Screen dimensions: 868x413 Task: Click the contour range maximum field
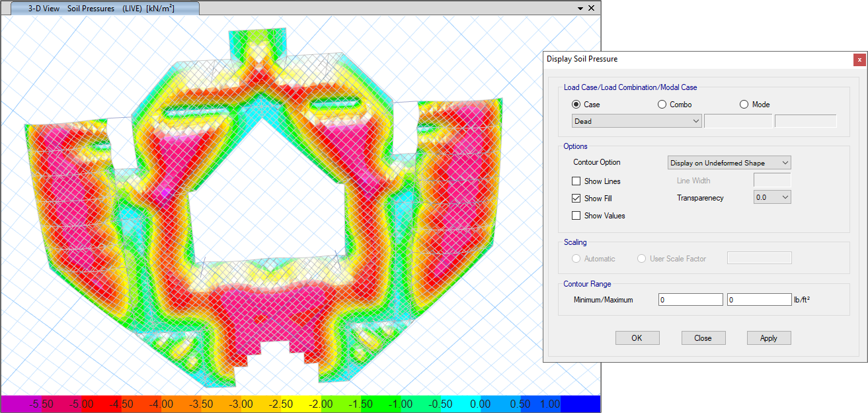tap(758, 300)
